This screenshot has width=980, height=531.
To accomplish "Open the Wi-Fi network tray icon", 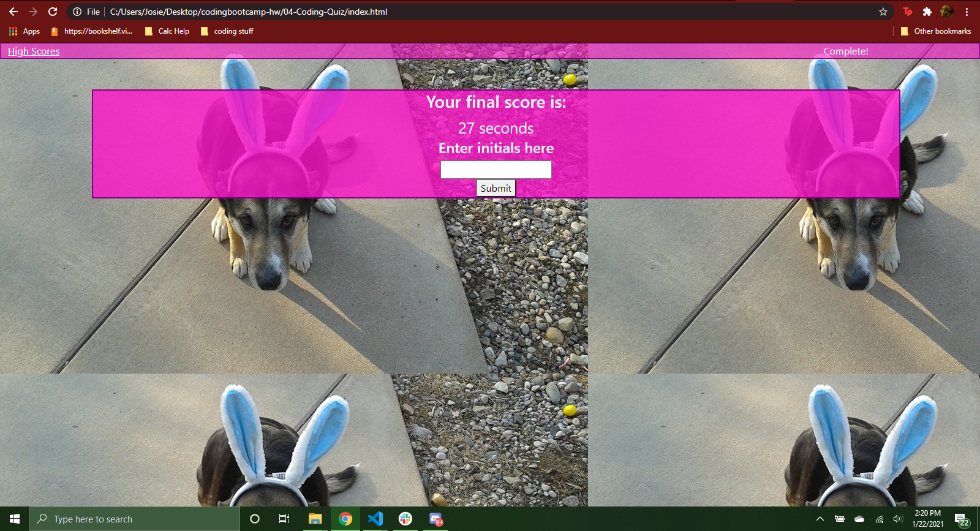I will click(880, 519).
